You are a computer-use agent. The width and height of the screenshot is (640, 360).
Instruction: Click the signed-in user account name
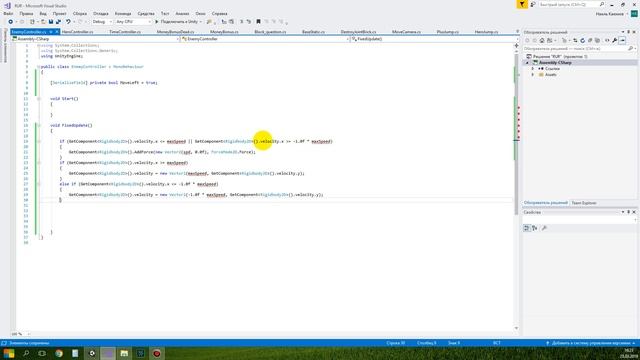point(609,14)
